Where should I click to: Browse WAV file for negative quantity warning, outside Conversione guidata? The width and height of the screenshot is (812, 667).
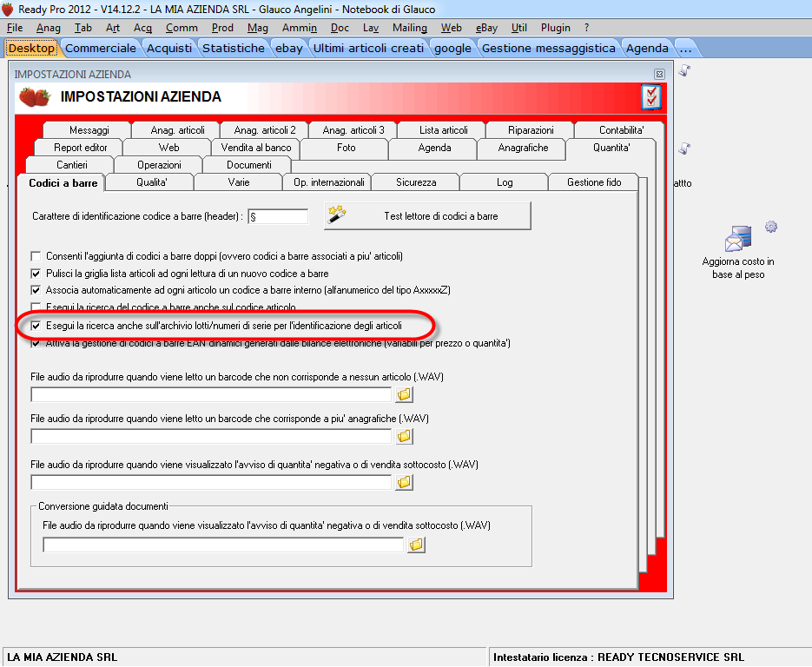[404, 482]
